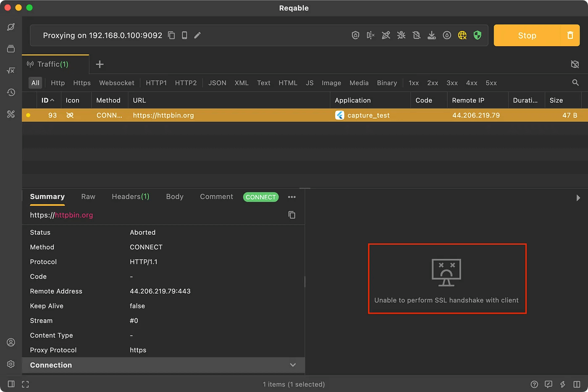
Task: Select the https://httpbin.org traffic row
Action: 305,115
